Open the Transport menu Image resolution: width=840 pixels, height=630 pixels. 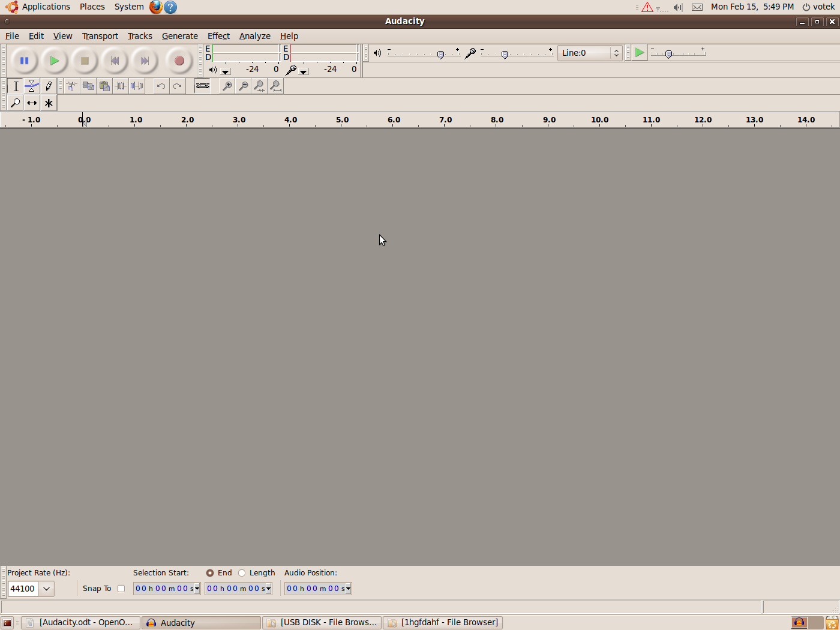(100, 36)
